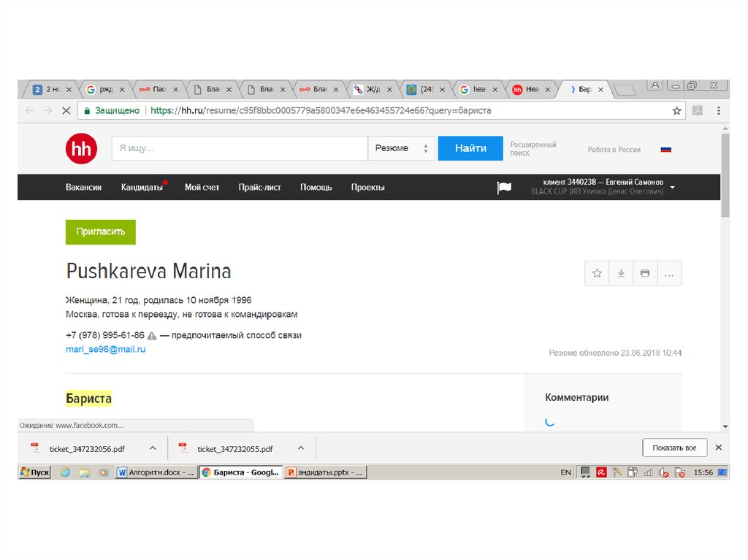748x560 pixels.
Task: Click the Бариста highlighted heading
Action: tap(88, 399)
